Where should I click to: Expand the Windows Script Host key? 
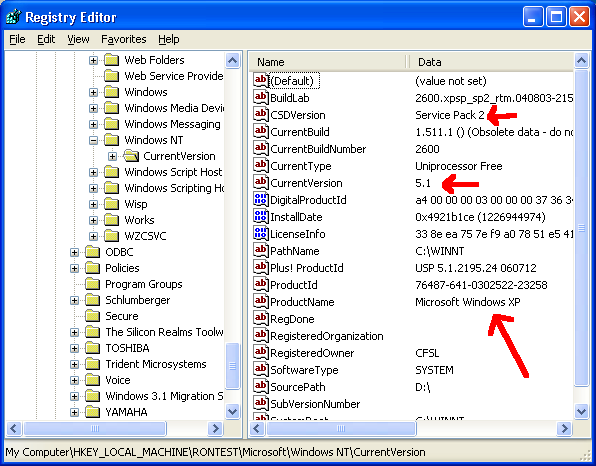[x=94, y=172]
